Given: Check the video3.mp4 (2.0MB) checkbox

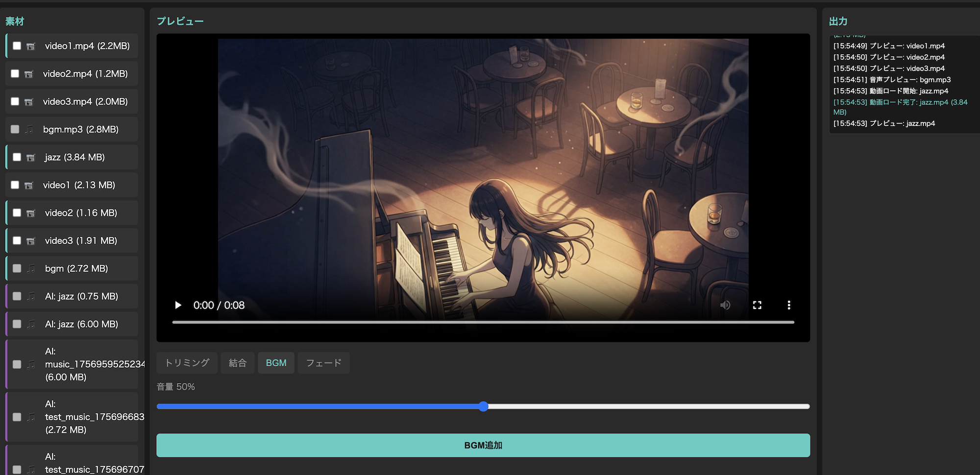Looking at the screenshot, I should pyautogui.click(x=15, y=101).
